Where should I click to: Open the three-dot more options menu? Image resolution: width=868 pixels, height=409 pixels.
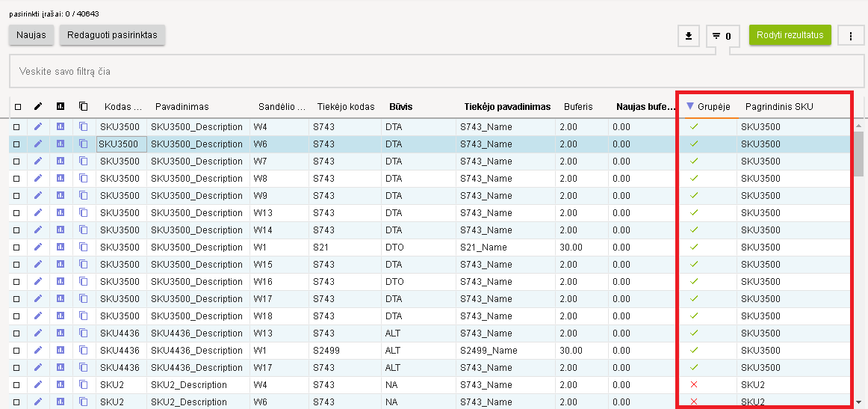(x=851, y=35)
